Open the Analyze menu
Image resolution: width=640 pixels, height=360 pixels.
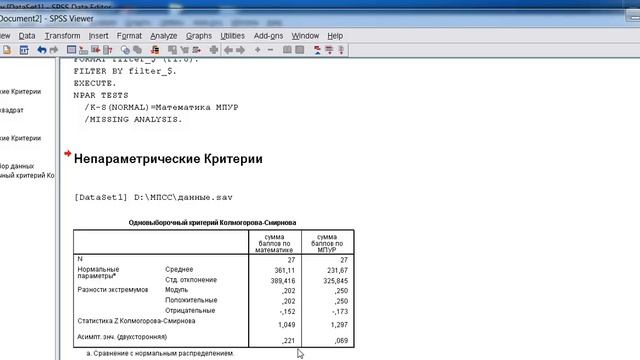(x=164, y=36)
